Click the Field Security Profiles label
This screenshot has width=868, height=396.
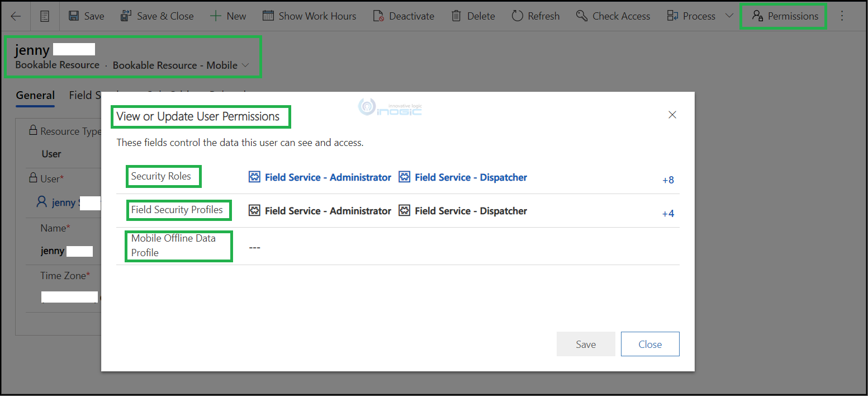click(177, 210)
